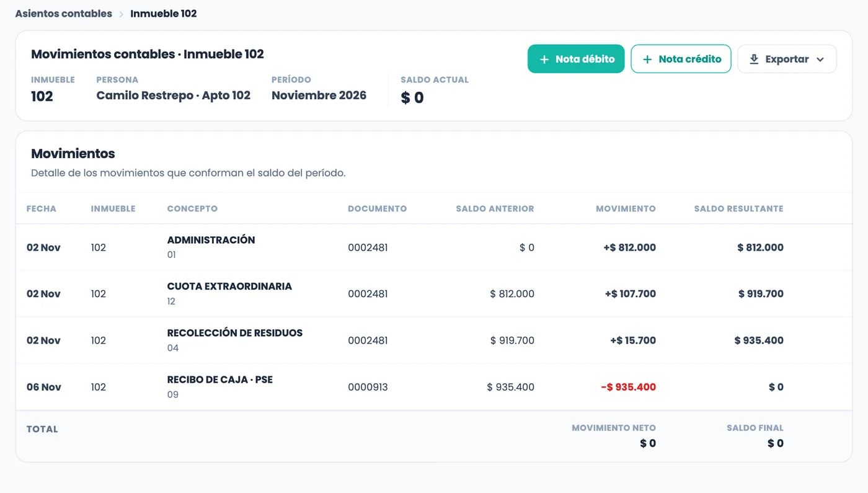Click the 06 Nov date cell
The image size is (868, 493).
[x=44, y=387]
